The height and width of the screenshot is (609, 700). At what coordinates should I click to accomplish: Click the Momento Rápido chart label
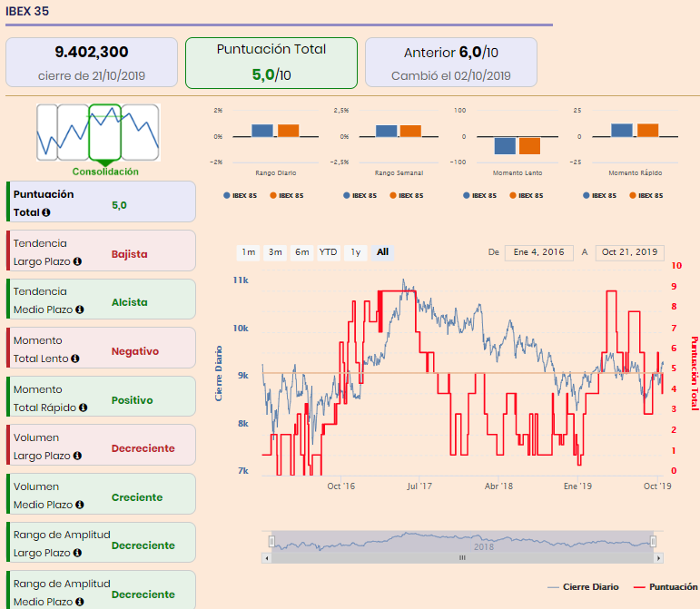click(x=636, y=173)
